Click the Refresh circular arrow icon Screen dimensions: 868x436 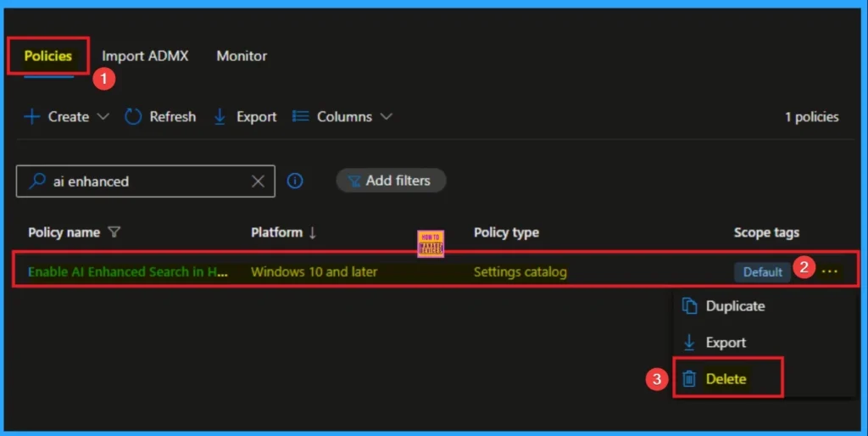click(133, 117)
